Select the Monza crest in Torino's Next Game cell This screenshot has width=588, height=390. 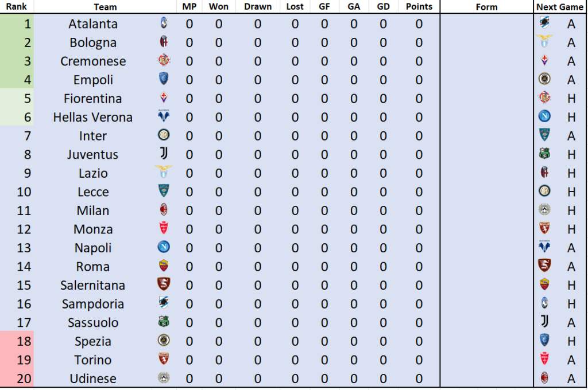click(544, 360)
